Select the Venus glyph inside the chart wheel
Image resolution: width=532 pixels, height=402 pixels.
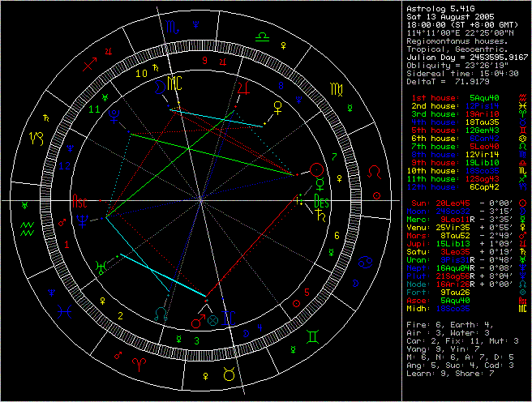279,106
